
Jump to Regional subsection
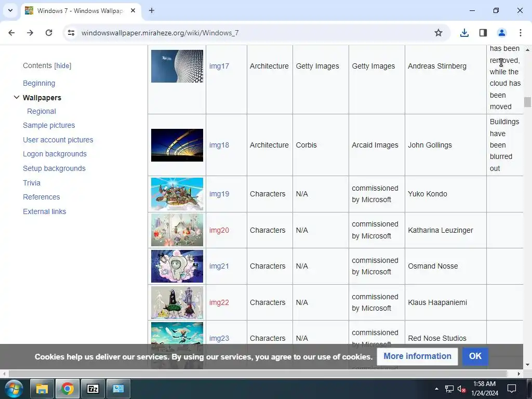coord(42,111)
